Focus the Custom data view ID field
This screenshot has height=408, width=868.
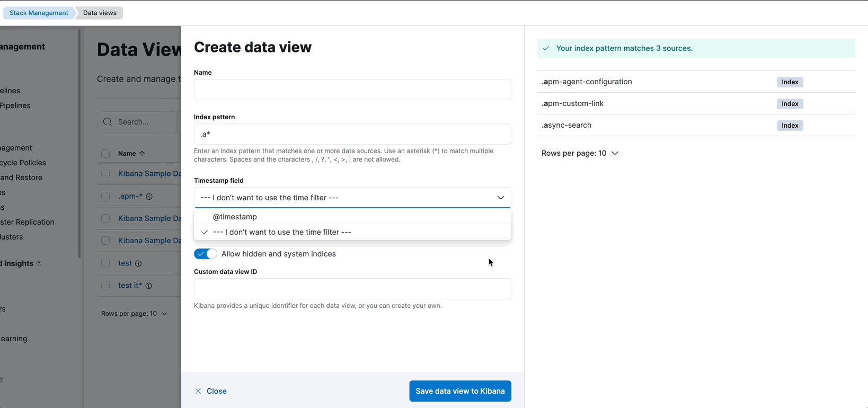pyautogui.click(x=352, y=289)
